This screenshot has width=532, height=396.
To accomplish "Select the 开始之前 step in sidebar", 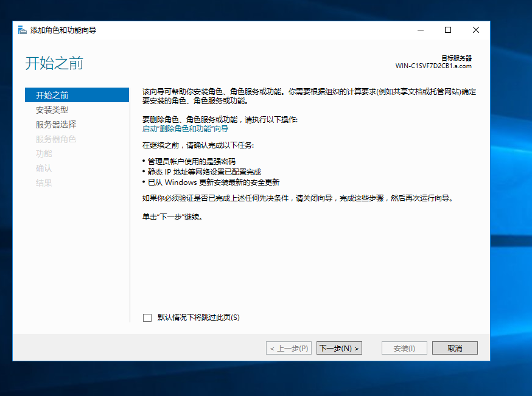I will (77, 95).
